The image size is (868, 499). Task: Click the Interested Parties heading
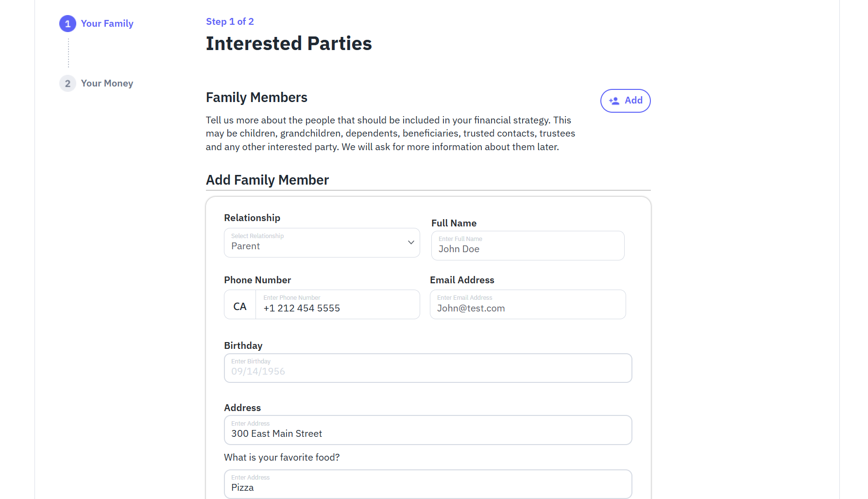tap(289, 44)
